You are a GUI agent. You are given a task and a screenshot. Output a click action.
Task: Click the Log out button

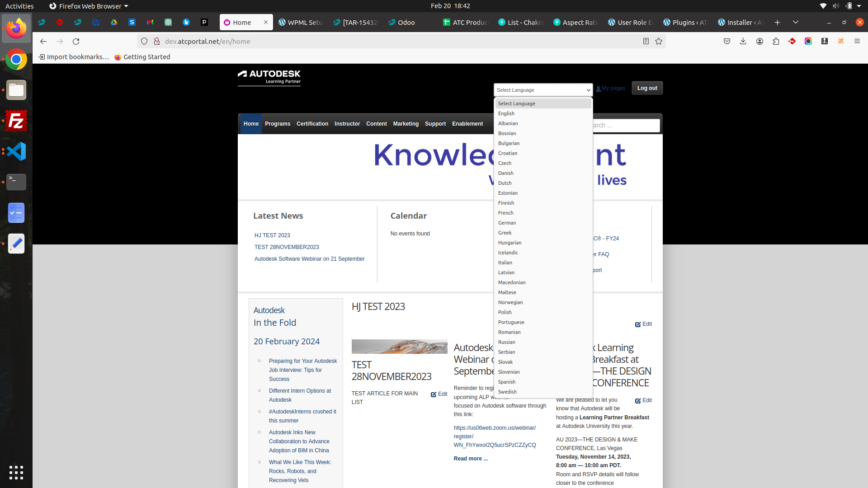[647, 88]
